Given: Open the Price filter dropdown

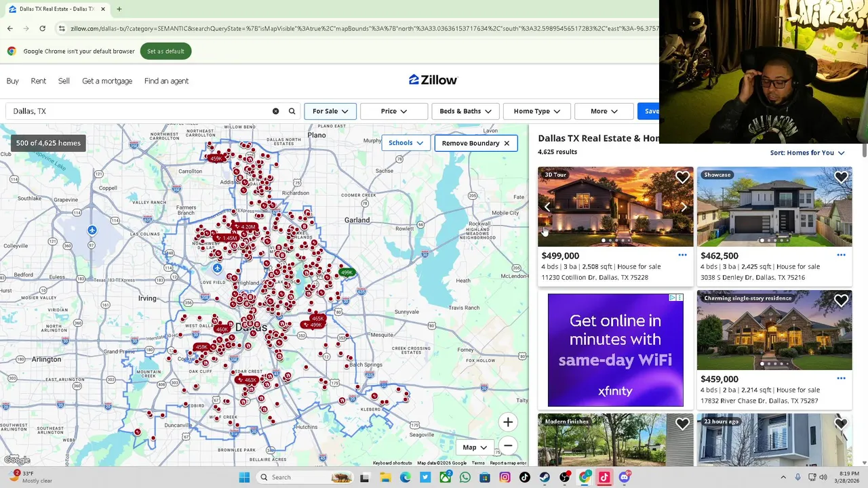Looking at the screenshot, I should 394,111.
